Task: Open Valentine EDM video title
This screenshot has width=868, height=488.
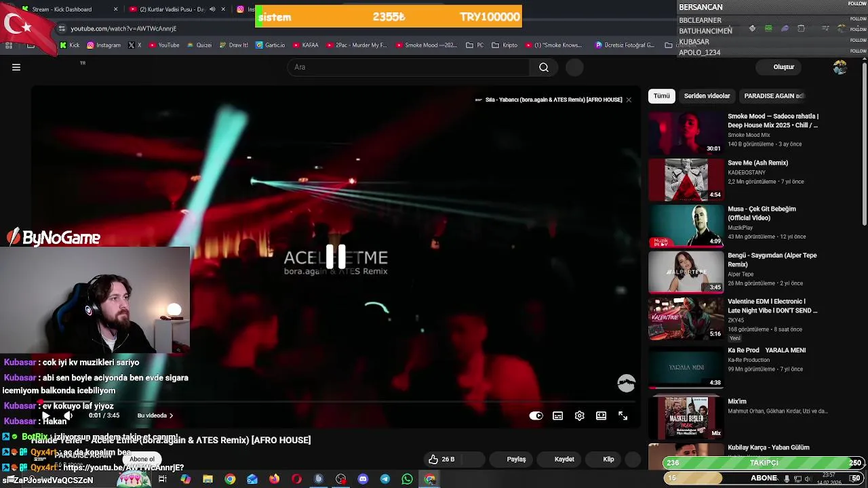Action: tap(772, 306)
